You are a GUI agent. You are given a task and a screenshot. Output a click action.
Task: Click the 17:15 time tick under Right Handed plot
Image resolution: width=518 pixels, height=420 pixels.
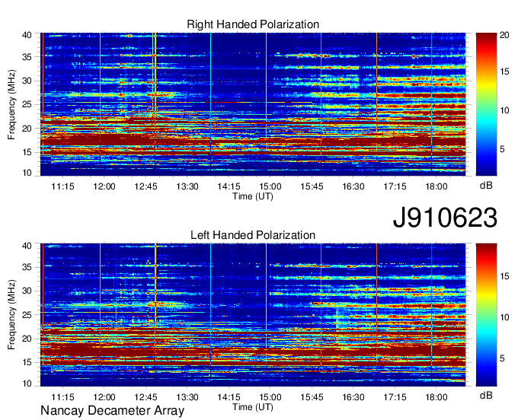(395, 186)
